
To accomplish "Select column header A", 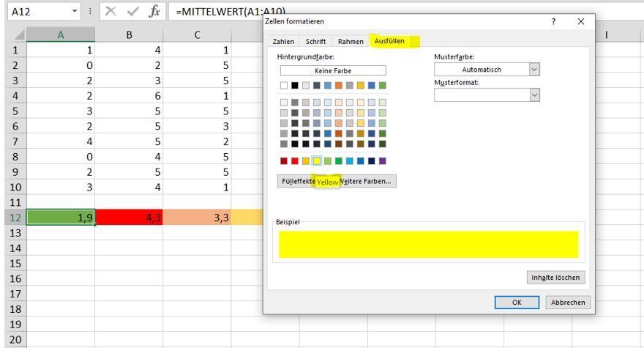I will tap(61, 35).
